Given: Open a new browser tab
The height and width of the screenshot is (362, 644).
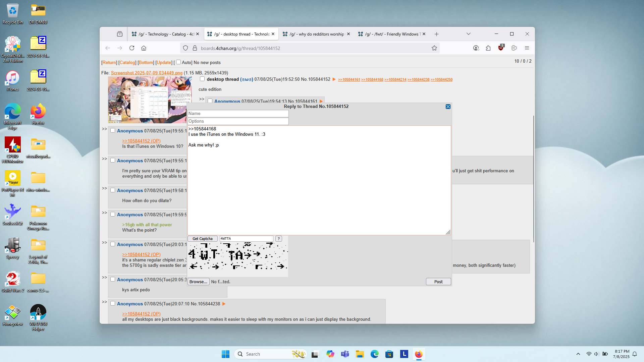Looking at the screenshot, I should click(x=436, y=34).
